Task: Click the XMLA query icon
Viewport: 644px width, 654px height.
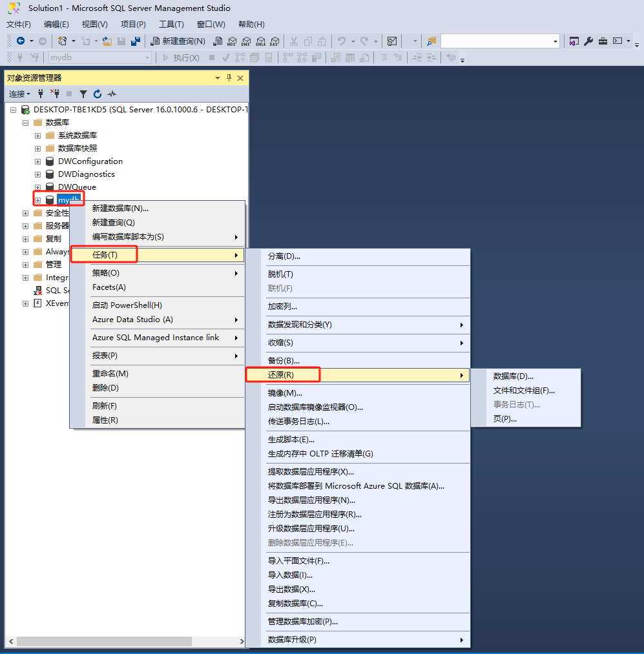Action: [260, 41]
